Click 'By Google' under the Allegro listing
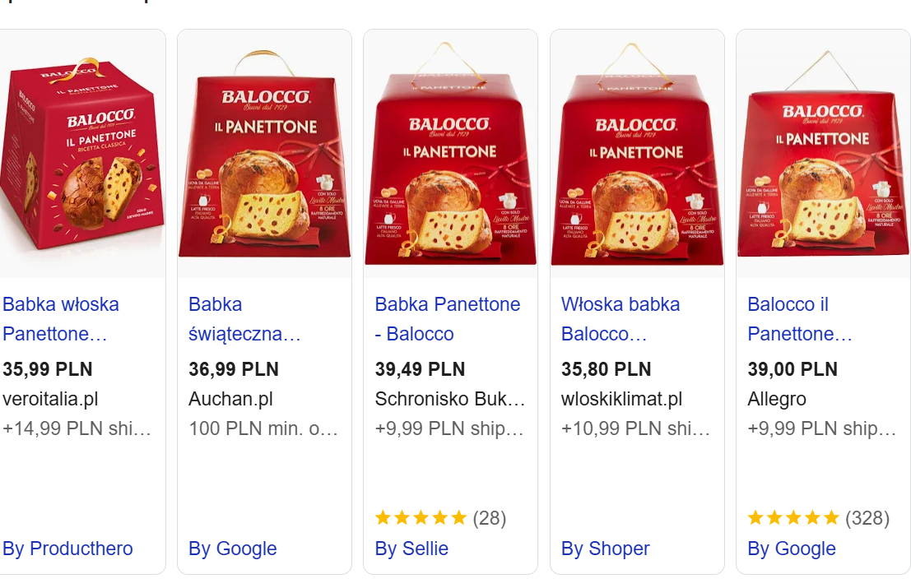Viewport: 911px width, 588px height. 791,549
